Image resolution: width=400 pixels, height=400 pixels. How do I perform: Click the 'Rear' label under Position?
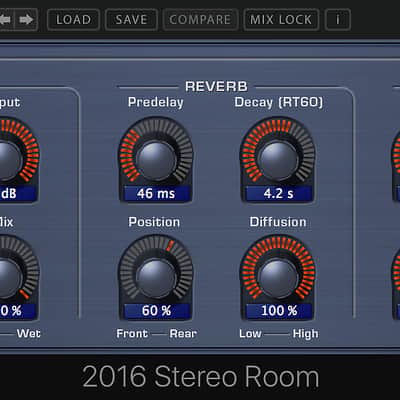tap(183, 334)
